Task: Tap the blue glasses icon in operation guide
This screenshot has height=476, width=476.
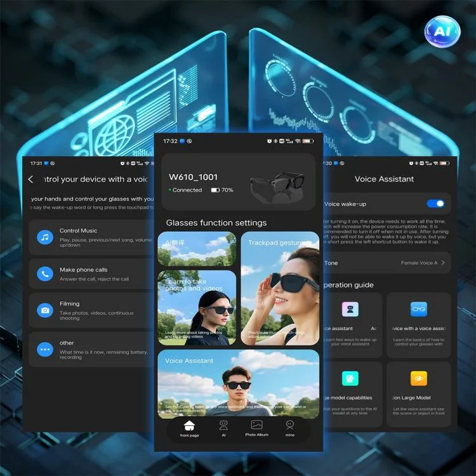Action: click(x=418, y=310)
